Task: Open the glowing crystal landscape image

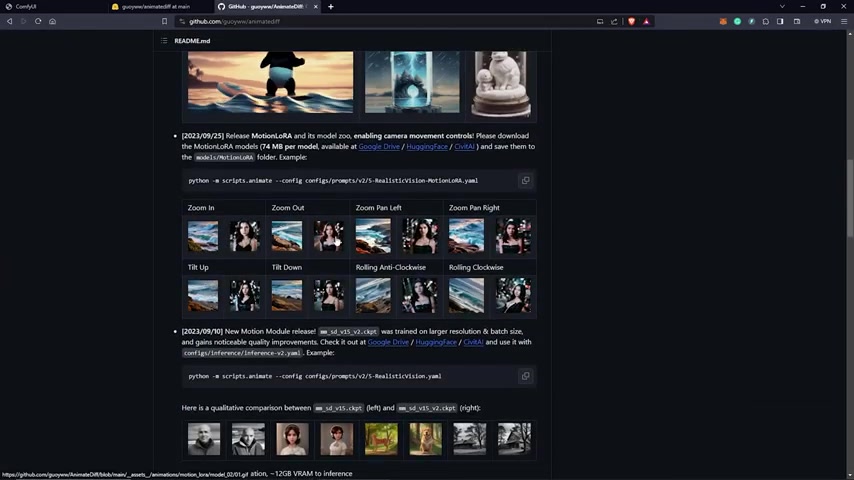Action: pyautogui.click(x=412, y=82)
